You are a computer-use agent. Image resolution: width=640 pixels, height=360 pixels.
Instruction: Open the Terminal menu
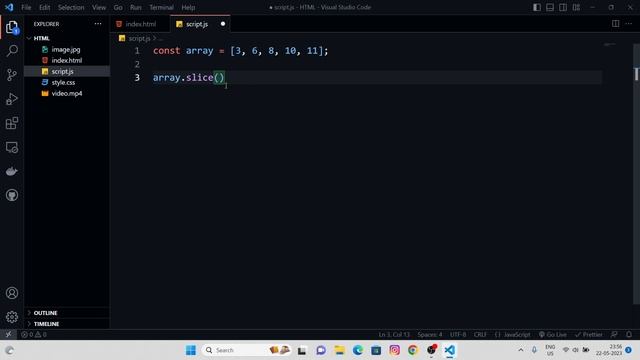[x=161, y=7]
